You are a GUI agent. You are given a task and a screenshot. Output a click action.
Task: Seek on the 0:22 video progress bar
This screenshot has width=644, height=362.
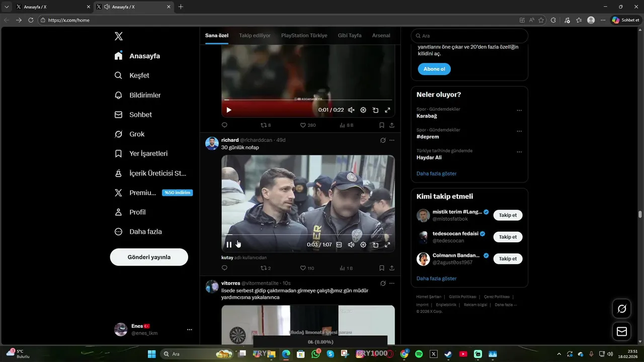click(x=308, y=100)
